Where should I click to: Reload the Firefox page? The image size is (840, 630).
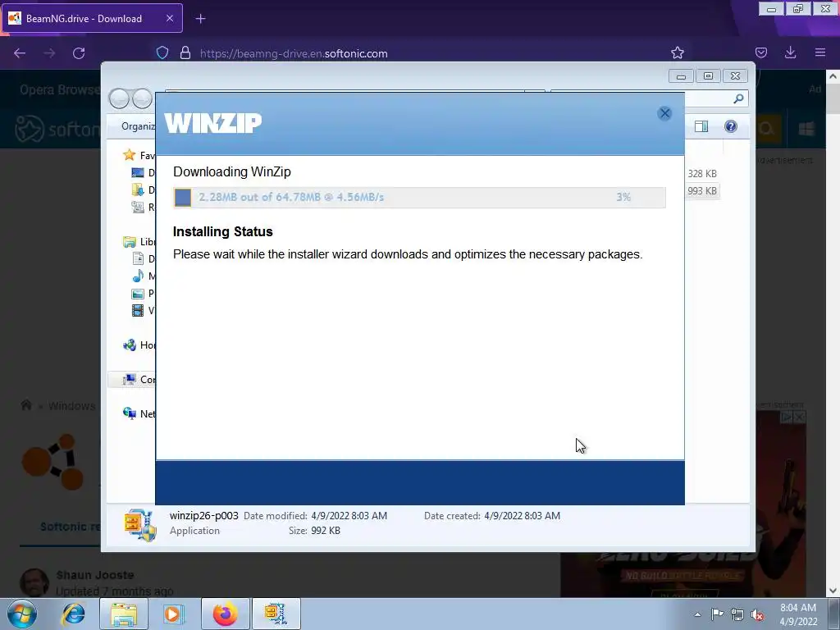point(79,53)
